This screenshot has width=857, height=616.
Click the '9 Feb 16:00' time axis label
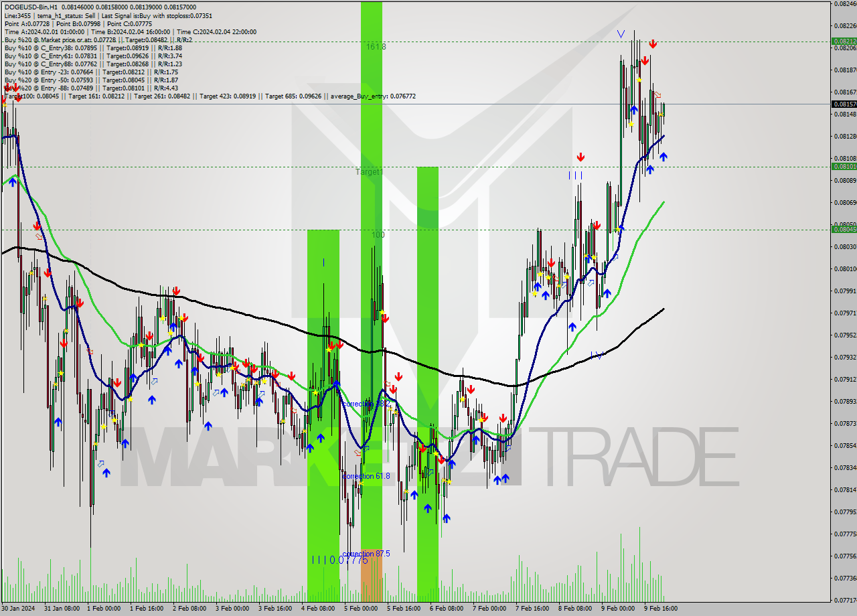coord(661,609)
